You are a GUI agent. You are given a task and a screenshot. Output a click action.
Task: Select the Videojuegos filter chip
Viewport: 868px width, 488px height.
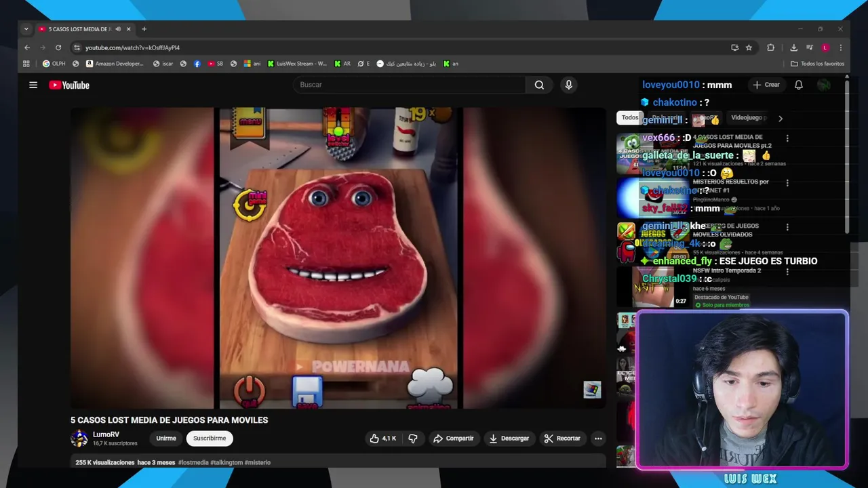(748, 118)
